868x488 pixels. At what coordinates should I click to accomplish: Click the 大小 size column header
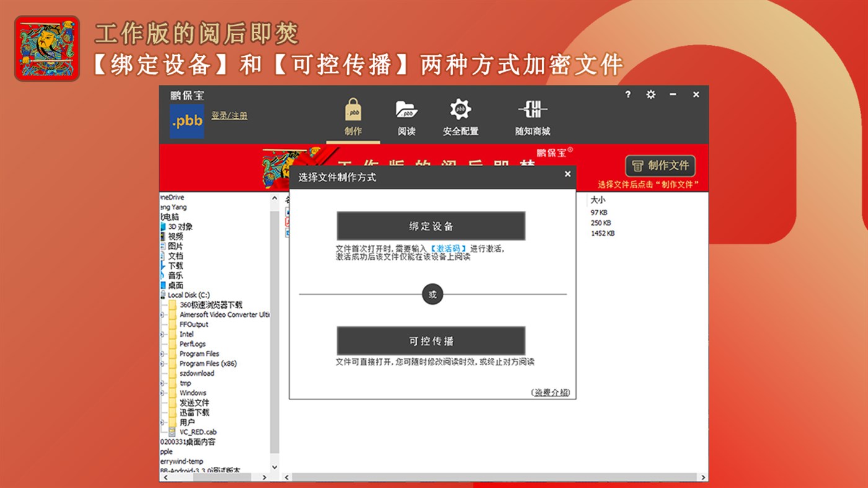598,200
